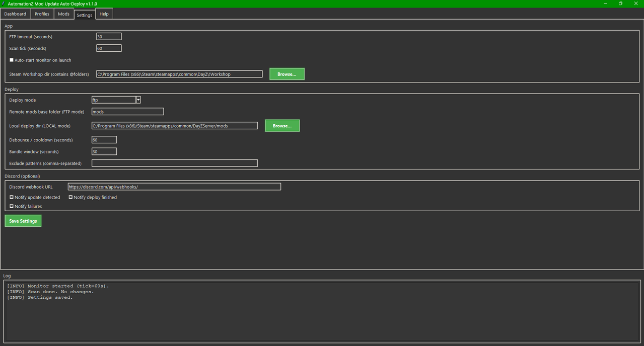Click the FTP timeout seconds field

(109, 37)
